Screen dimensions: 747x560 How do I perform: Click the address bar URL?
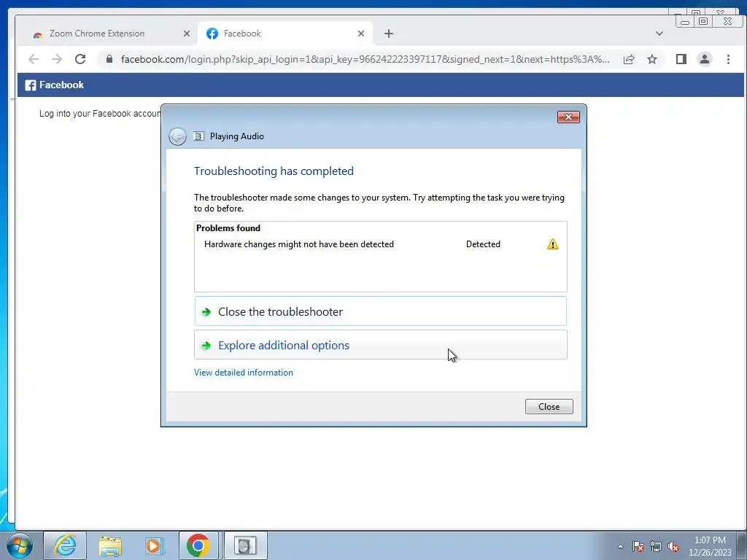(365, 59)
